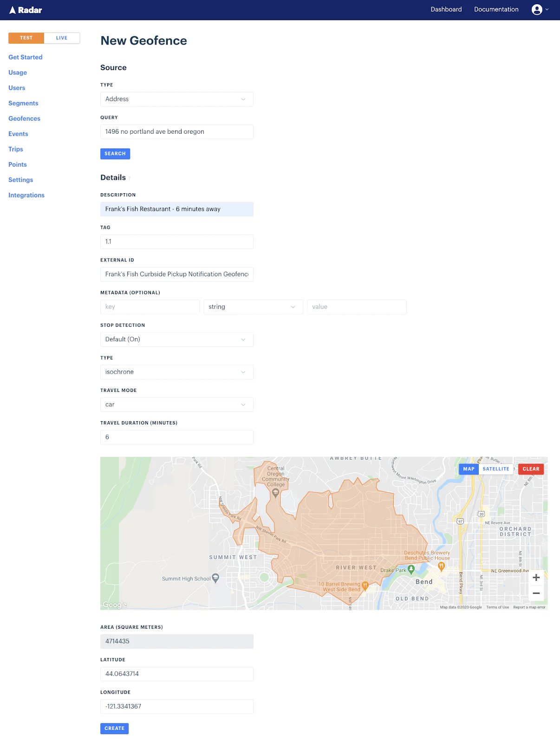Click the Create button
560x743 pixels.
point(114,729)
